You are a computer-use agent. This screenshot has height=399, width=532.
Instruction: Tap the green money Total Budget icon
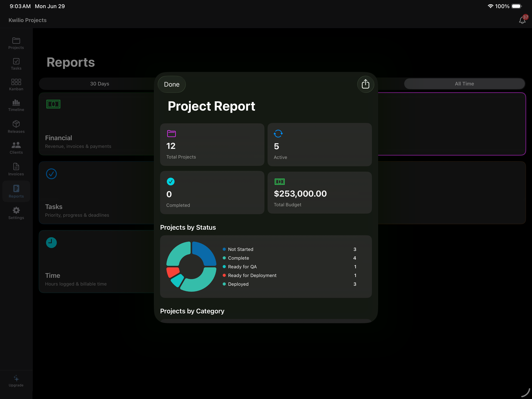280,182
